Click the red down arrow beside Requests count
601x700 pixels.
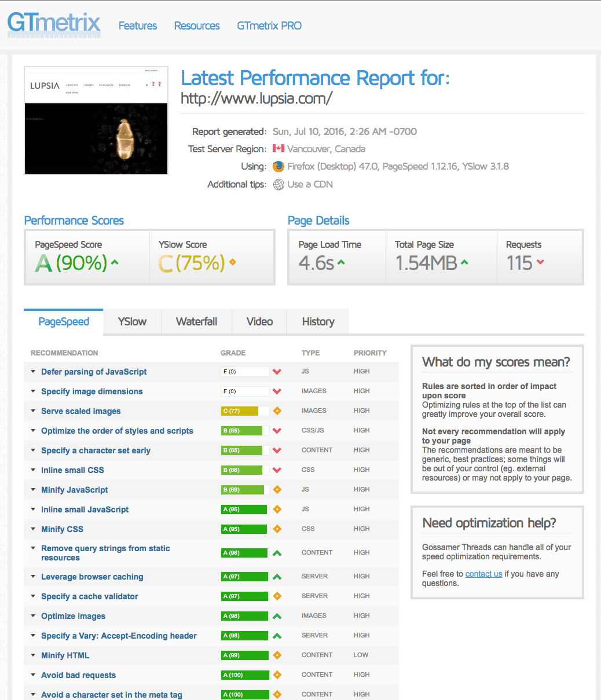540,262
